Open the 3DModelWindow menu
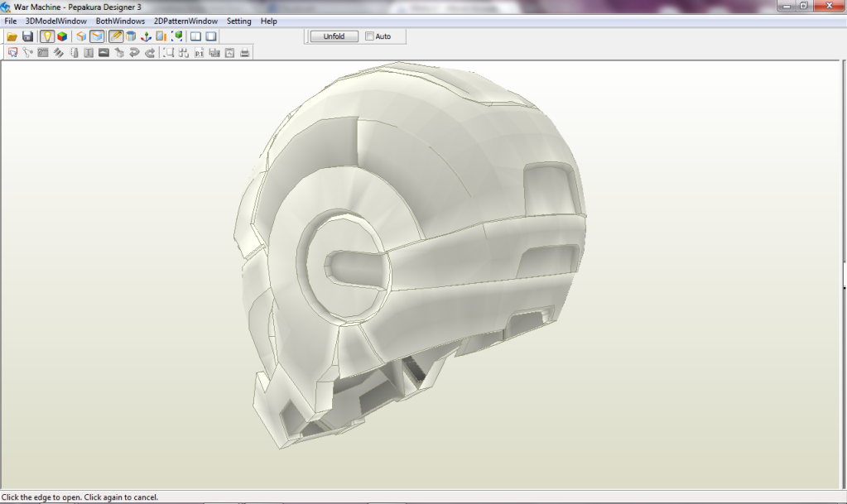Screen dimensions: 847x504 [56, 21]
